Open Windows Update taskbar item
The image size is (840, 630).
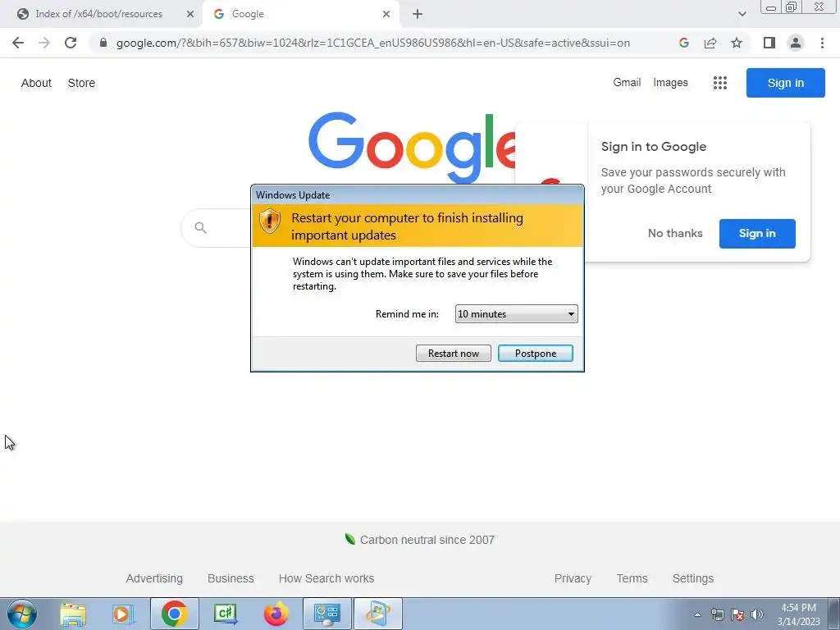pyautogui.click(x=377, y=614)
